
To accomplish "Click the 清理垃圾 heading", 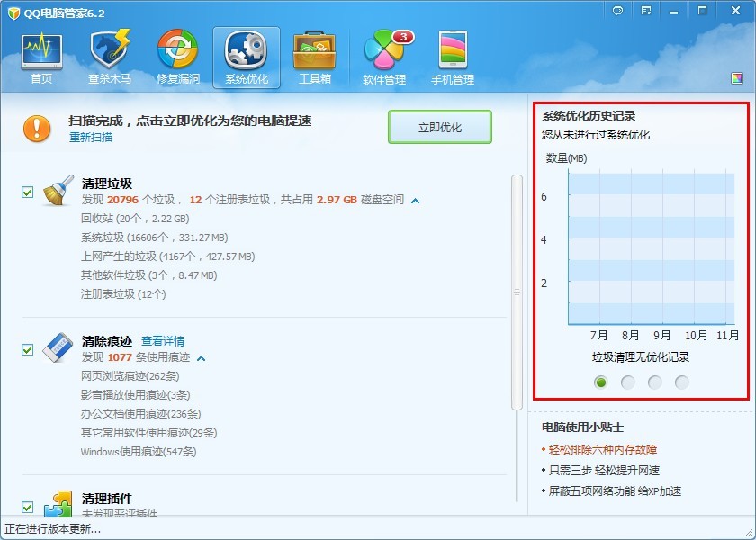I will coord(107,184).
